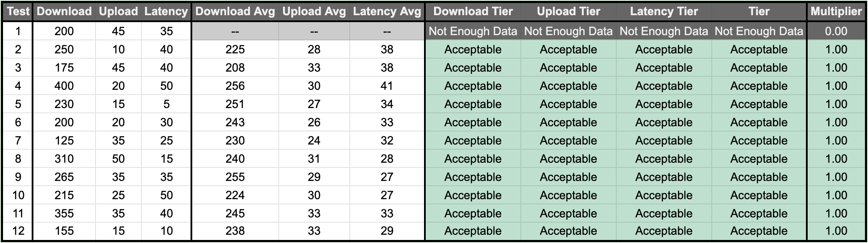Select Download value 400 in test 4
The height and width of the screenshot is (243, 868).
(x=64, y=86)
